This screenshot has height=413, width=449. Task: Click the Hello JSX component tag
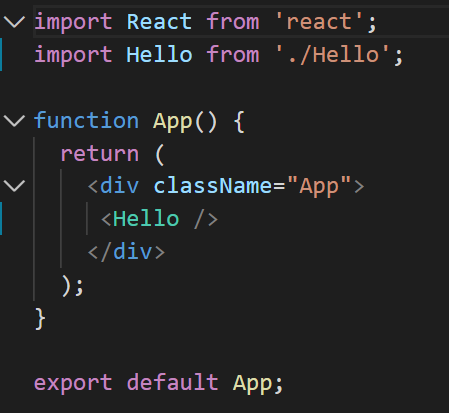point(146,219)
